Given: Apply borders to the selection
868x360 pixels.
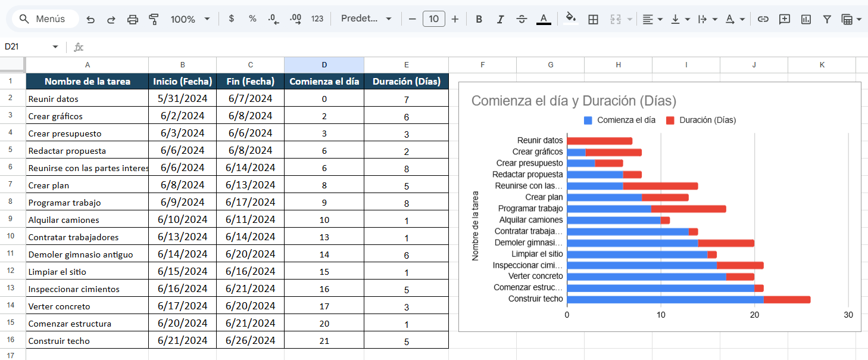Looking at the screenshot, I should pos(593,18).
